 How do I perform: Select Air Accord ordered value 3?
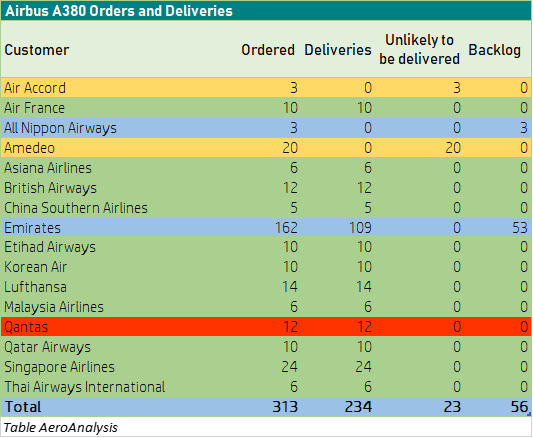(294, 88)
